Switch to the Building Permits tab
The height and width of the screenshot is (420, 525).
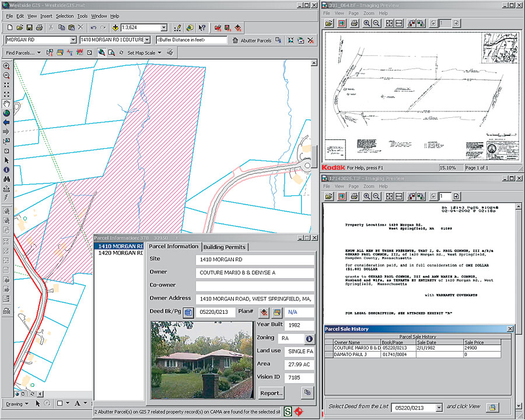[225, 247]
